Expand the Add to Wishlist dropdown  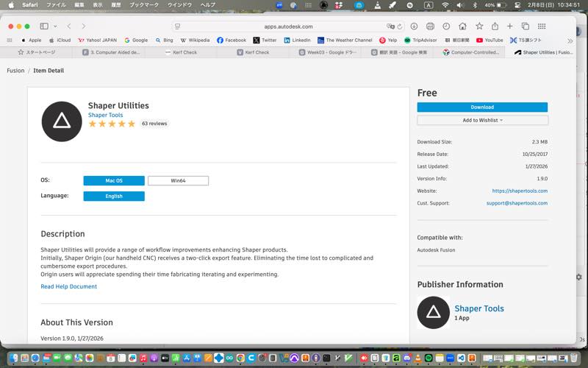click(482, 120)
